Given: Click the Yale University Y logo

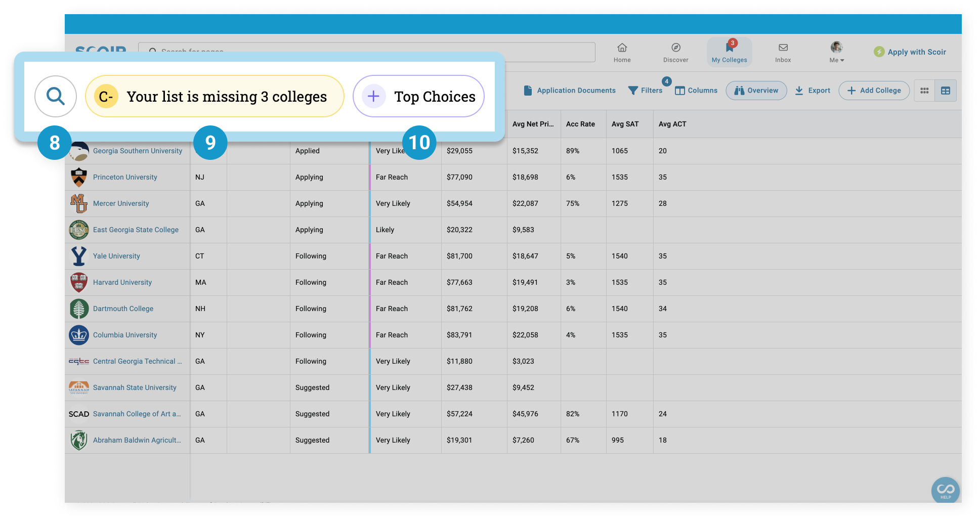Looking at the screenshot, I should [x=78, y=256].
